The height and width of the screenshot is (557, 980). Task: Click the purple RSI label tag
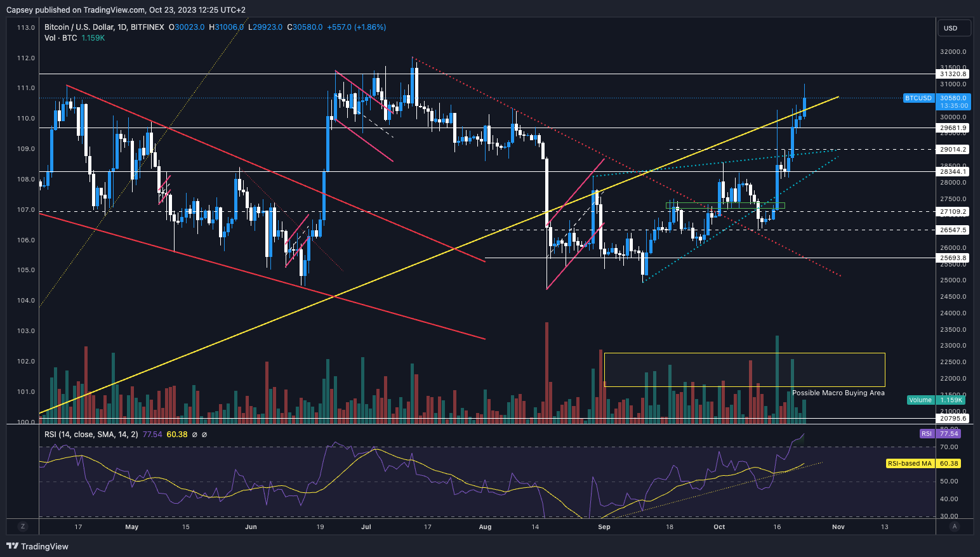pyautogui.click(x=927, y=434)
